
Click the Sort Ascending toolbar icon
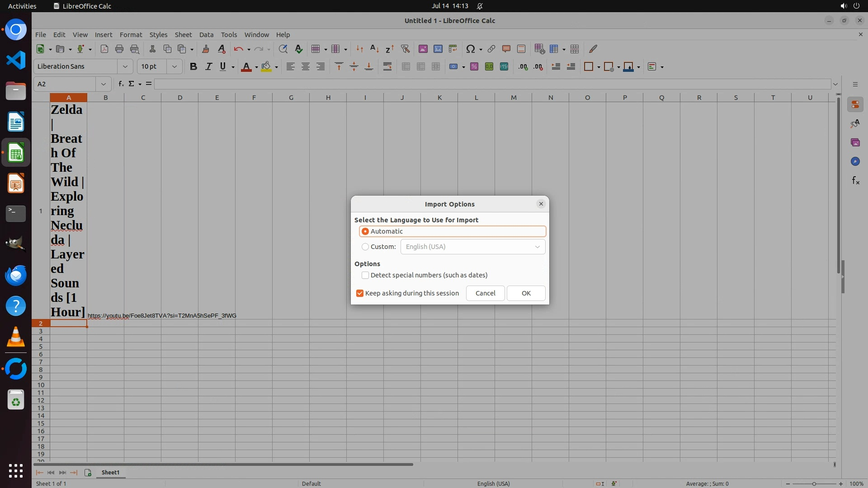point(374,49)
